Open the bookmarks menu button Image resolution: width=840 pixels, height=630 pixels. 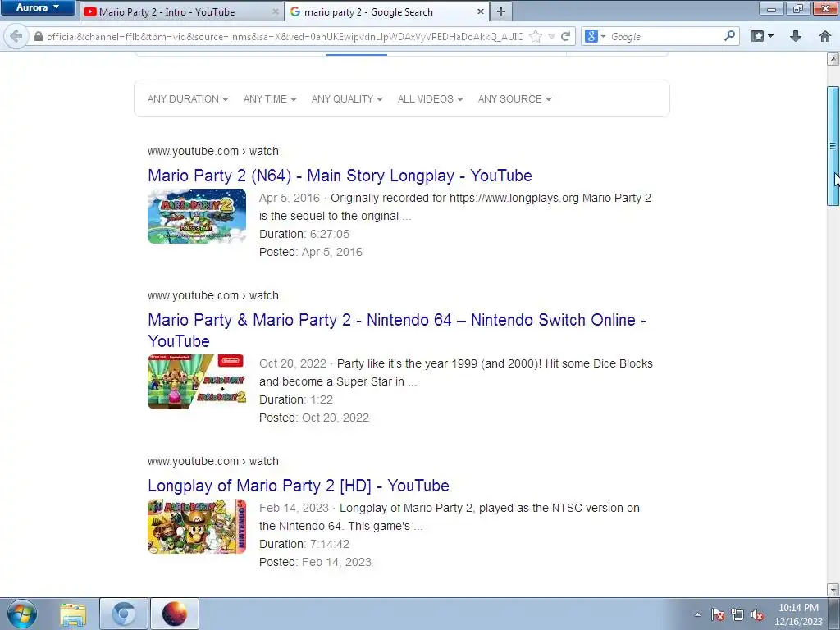coord(761,36)
